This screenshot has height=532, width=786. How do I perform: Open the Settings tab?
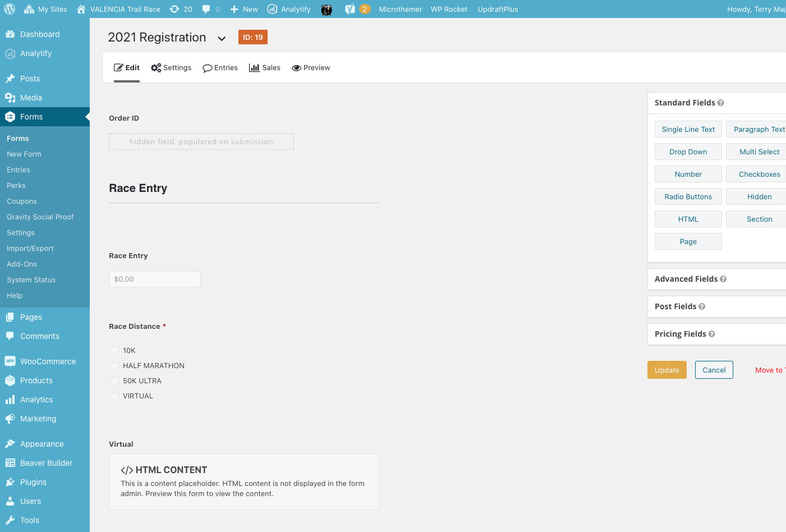[171, 67]
